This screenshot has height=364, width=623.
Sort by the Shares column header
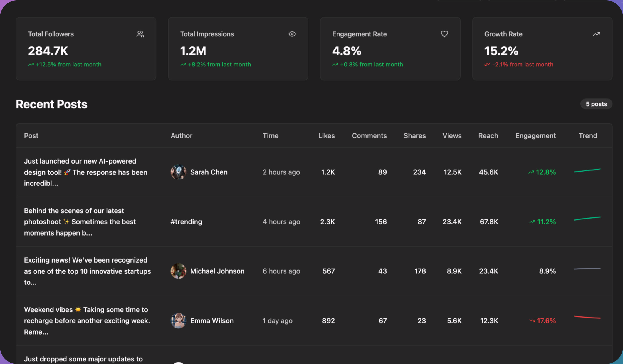point(415,136)
